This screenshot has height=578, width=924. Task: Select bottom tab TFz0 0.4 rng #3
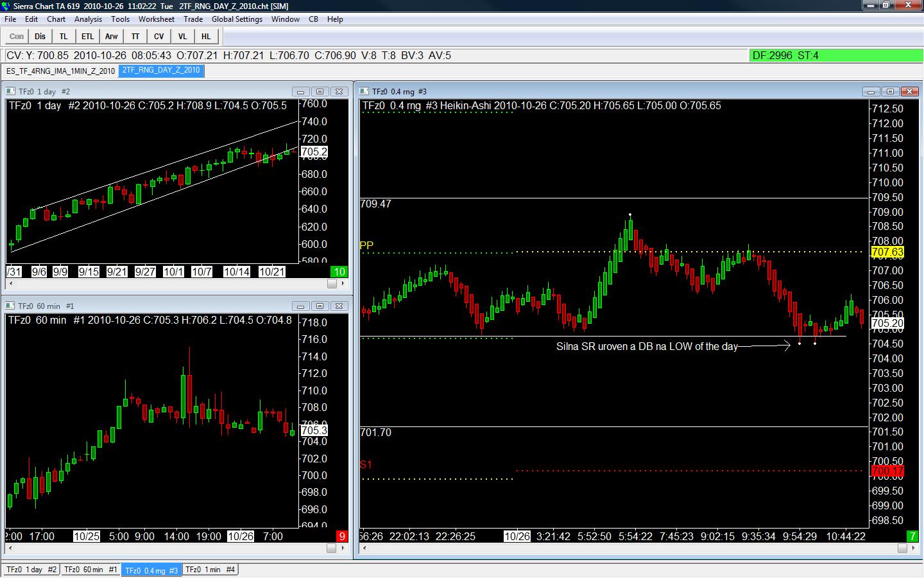coord(151,570)
